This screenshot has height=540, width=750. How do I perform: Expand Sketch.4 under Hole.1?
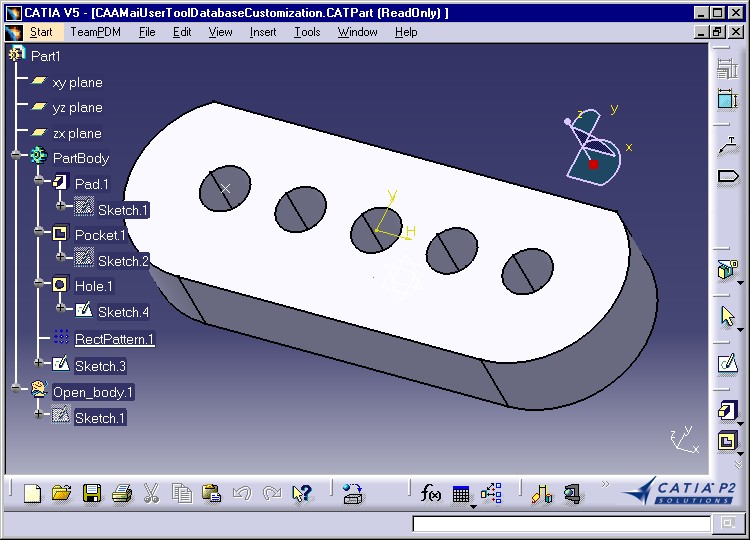point(61,308)
